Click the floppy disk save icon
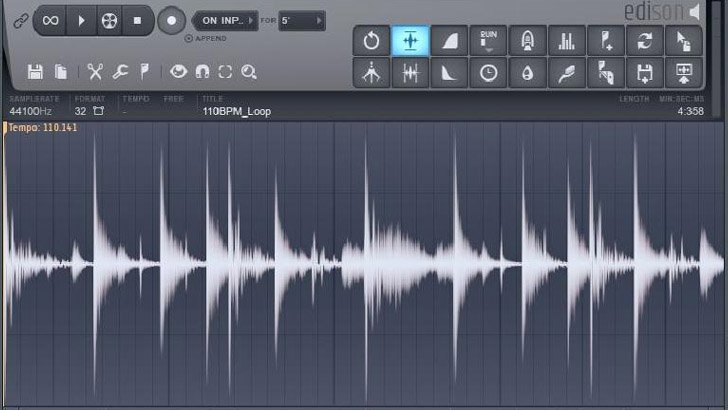 click(x=35, y=72)
